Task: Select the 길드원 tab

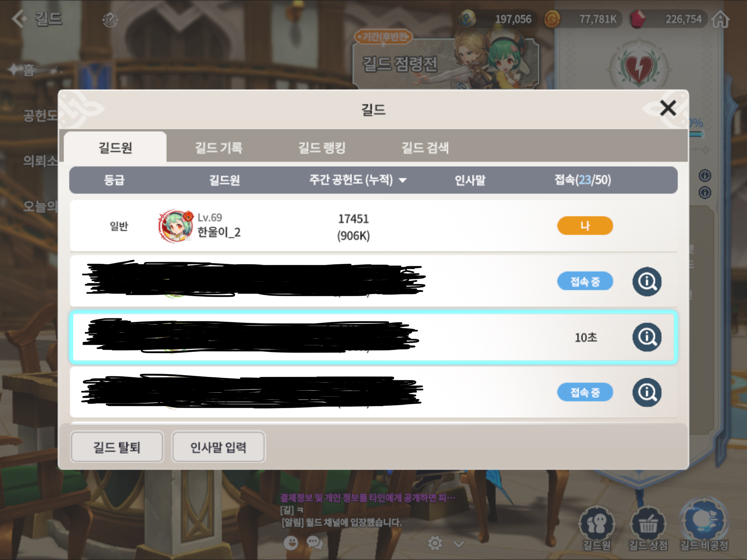Action: pos(115,148)
